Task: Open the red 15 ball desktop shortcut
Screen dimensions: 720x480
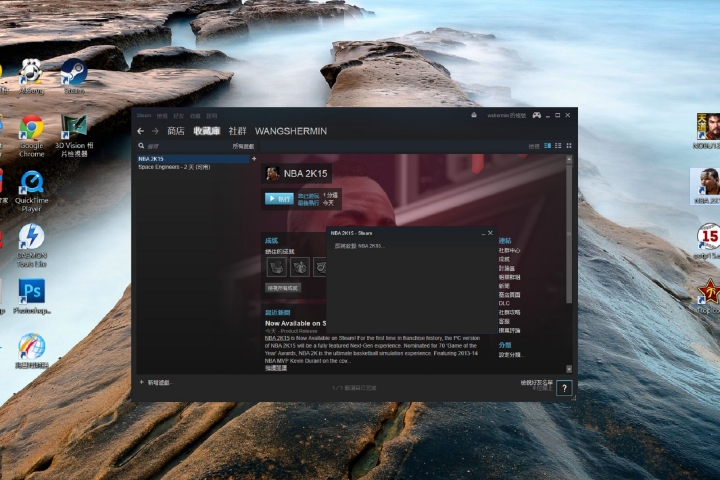Action: (x=708, y=242)
